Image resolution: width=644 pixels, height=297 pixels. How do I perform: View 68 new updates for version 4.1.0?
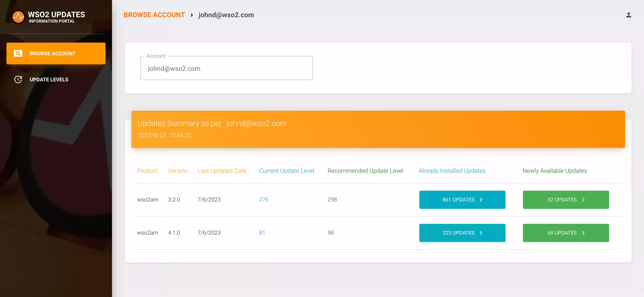tap(562, 233)
